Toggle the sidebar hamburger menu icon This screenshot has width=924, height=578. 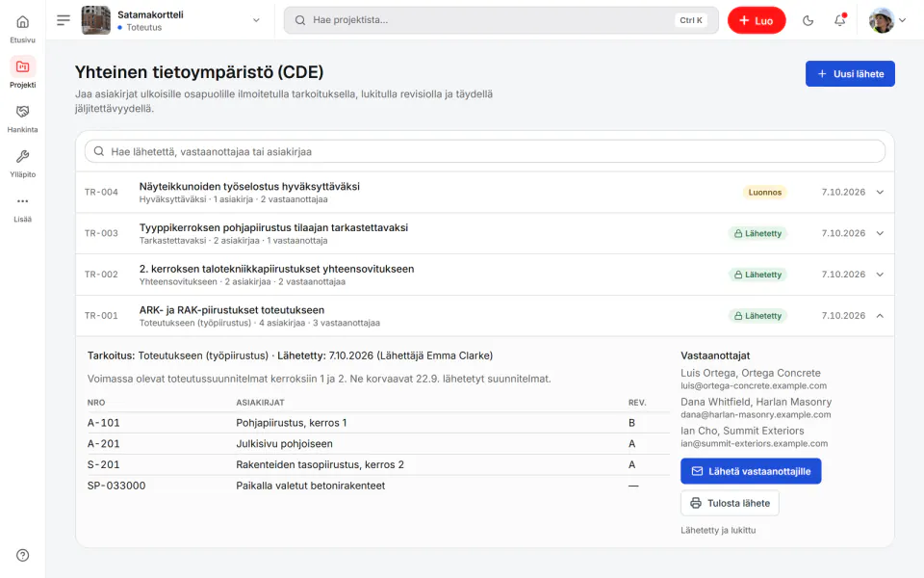tap(64, 20)
